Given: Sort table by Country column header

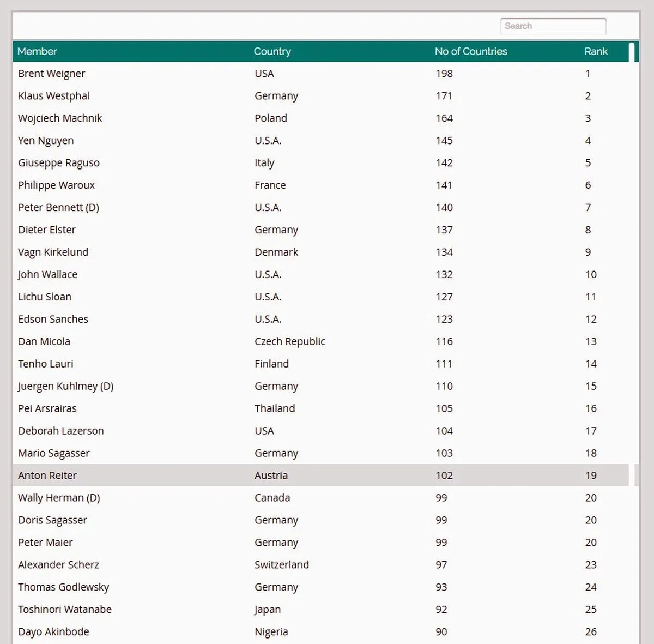Looking at the screenshot, I should [272, 51].
